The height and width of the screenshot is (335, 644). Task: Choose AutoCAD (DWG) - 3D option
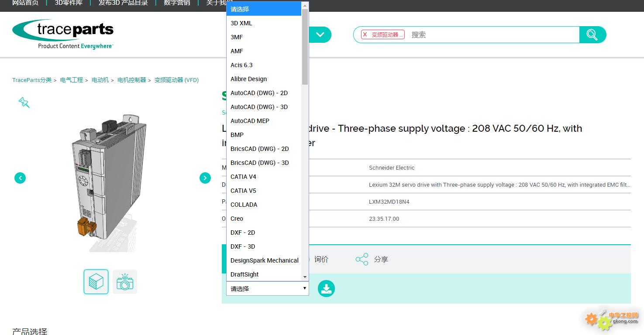pyautogui.click(x=264, y=107)
